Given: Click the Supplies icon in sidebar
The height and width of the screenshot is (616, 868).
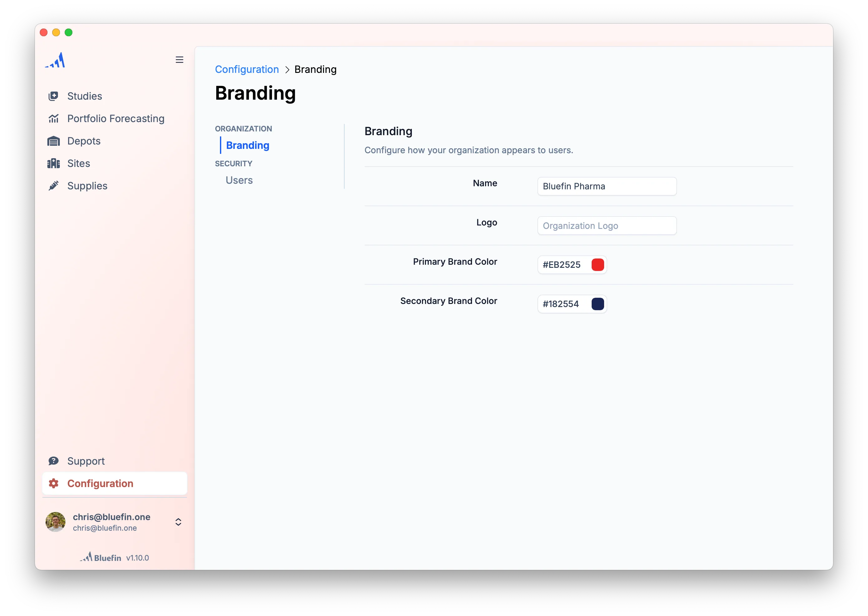Looking at the screenshot, I should (x=54, y=185).
